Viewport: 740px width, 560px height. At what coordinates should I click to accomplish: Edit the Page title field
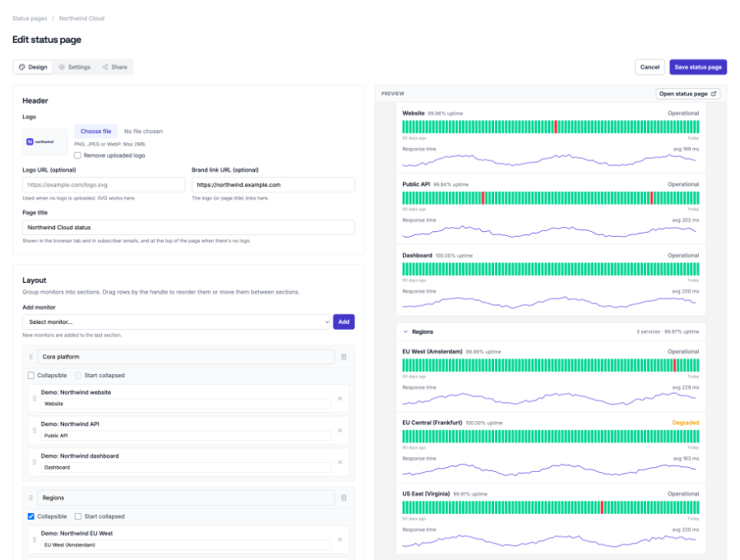pos(188,227)
